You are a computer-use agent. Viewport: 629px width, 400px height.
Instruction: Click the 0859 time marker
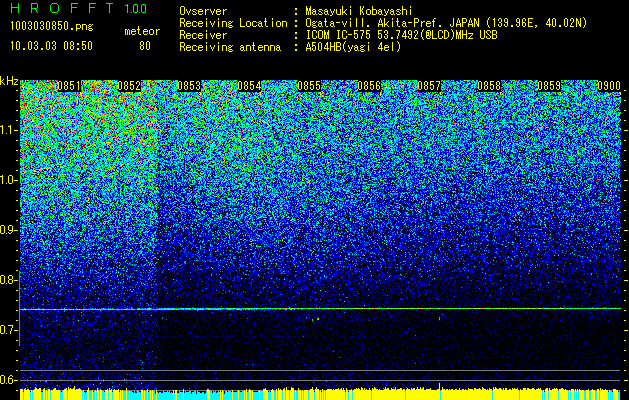click(x=549, y=86)
